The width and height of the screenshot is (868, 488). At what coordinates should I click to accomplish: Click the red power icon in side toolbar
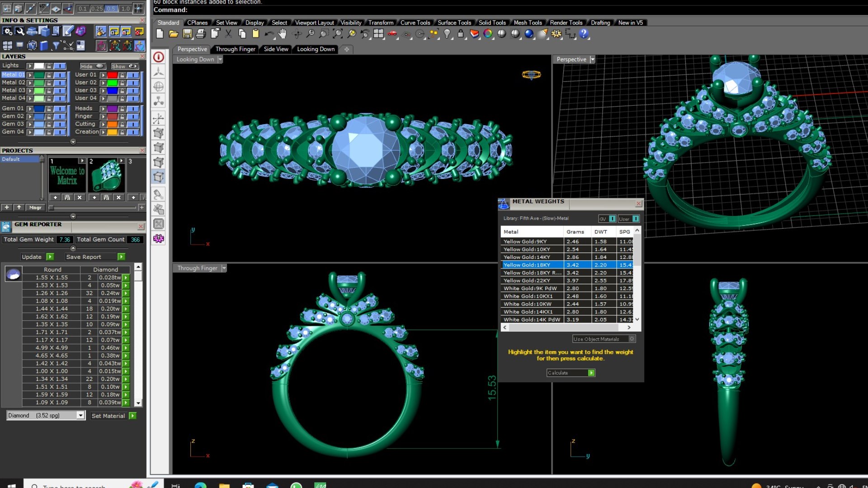pos(159,57)
